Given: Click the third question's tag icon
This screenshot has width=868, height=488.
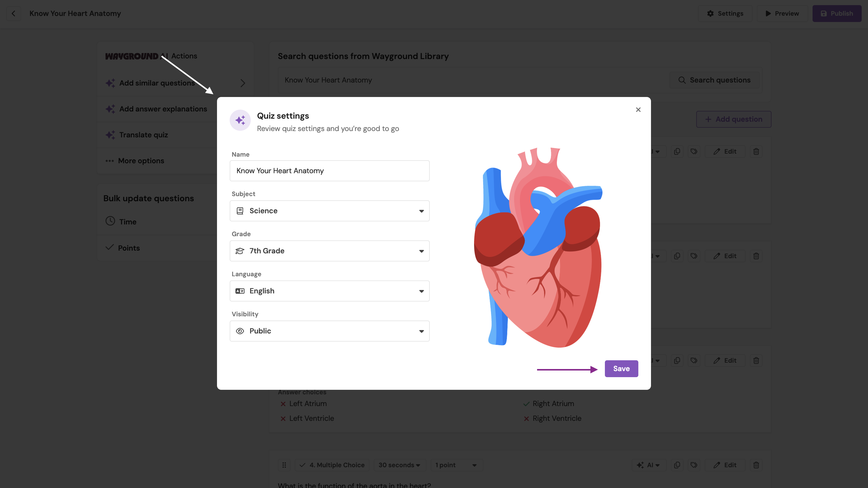Looking at the screenshot, I should [x=693, y=360].
